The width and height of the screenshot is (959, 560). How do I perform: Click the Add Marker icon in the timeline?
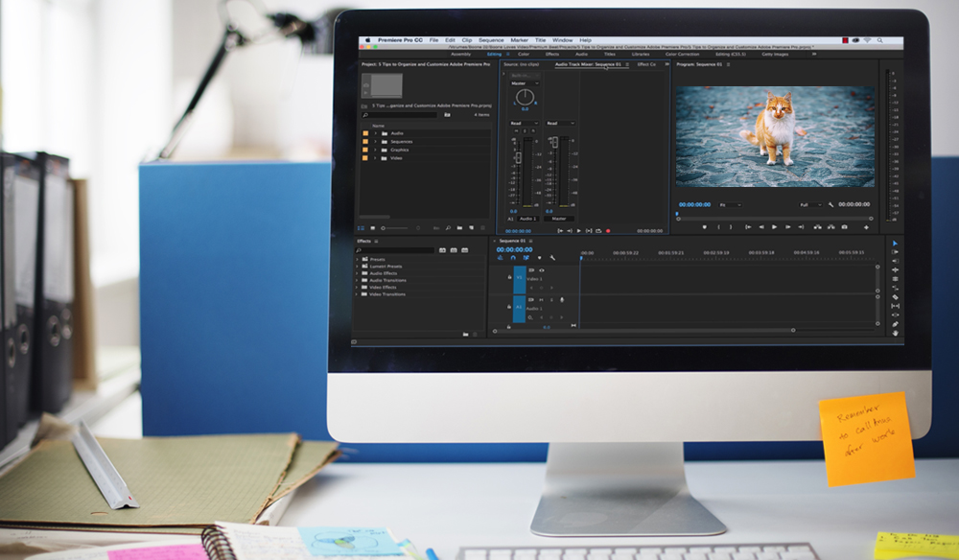(540, 257)
